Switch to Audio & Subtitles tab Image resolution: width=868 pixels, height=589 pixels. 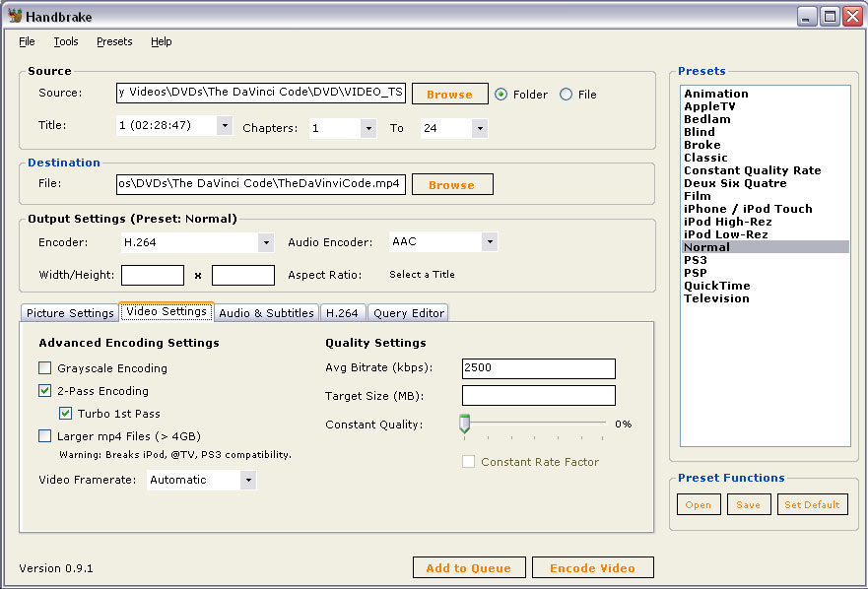point(266,313)
